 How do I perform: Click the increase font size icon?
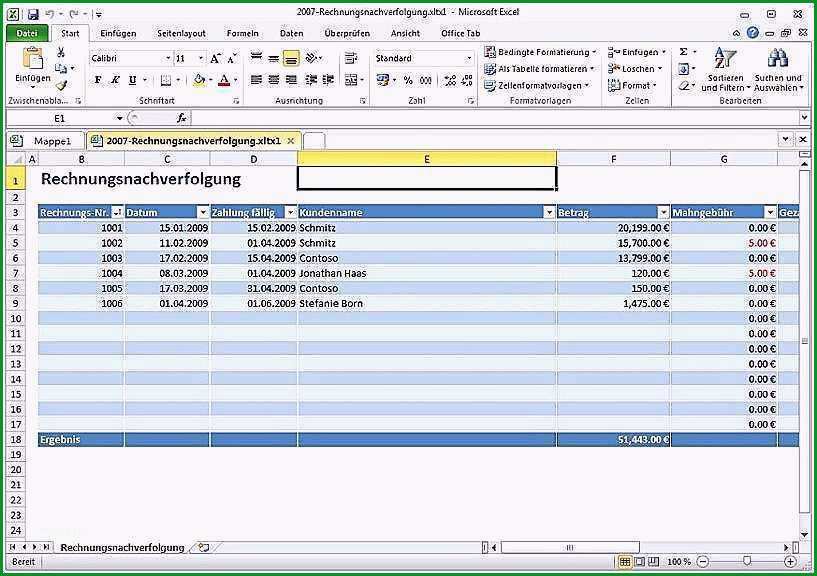tap(215, 58)
